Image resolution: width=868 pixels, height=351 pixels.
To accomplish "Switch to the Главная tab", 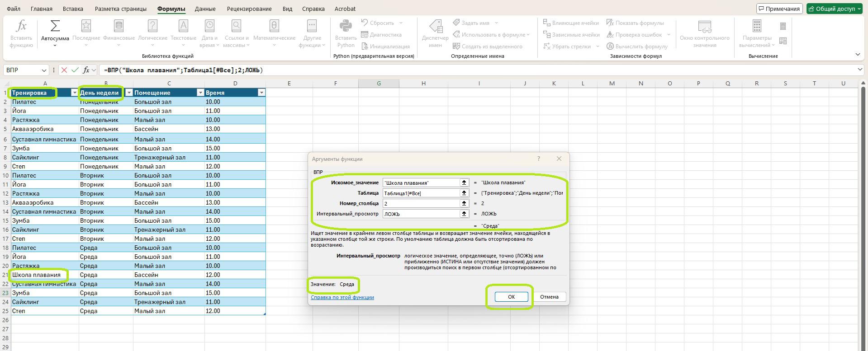I will click(x=42, y=9).
